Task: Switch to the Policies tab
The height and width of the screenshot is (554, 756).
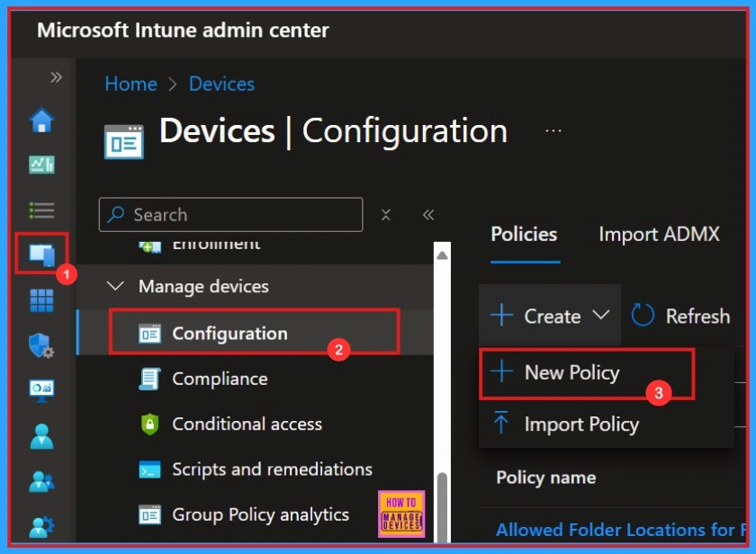Action: [524, 234]
